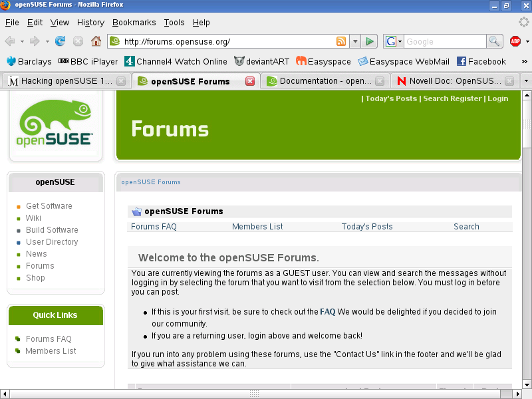
Task: Open the URL history dropdown
Action: 355,41
